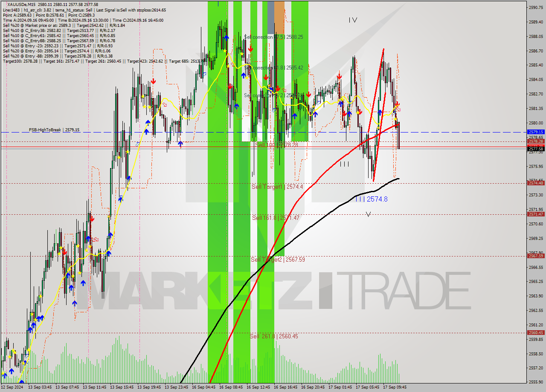Screen dimensions: 546x392
Task: Click the blue 'I I I 2574.8' wave label
Action: 372,199
